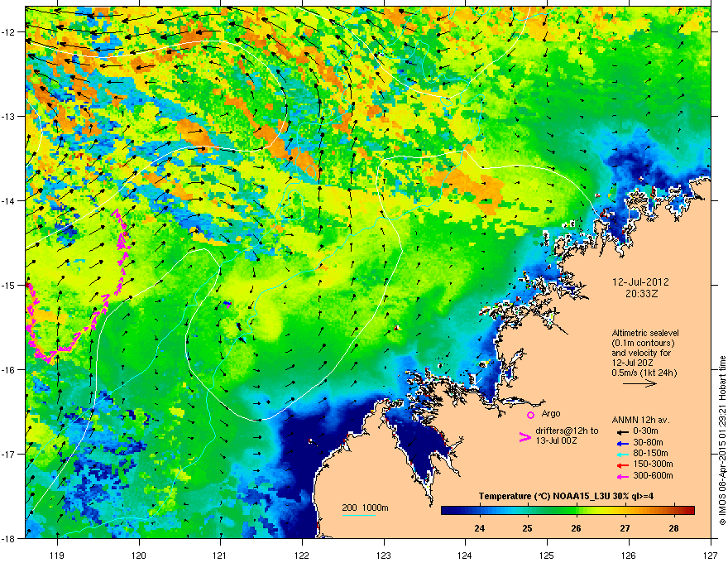
Task: Click the colorbar tick label '24'
Action: (x=480, y=528)
